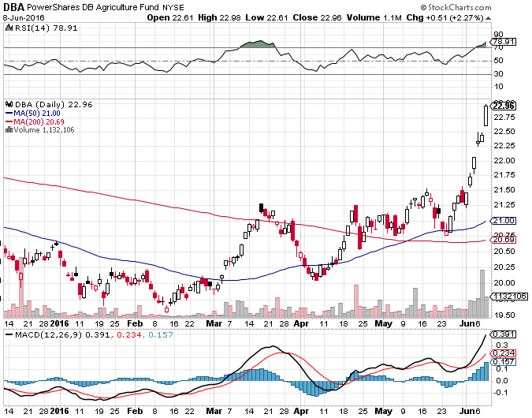Click the PowerShares DB Agriculture Fund name
The width and height of the screenshot is (532, 418).
pos(93,7)
